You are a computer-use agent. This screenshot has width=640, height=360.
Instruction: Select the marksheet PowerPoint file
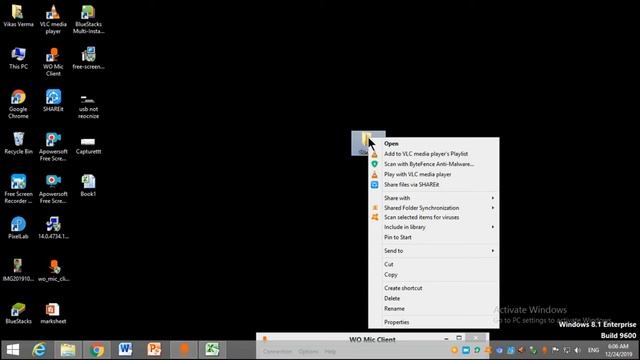[x=53, y=313]
